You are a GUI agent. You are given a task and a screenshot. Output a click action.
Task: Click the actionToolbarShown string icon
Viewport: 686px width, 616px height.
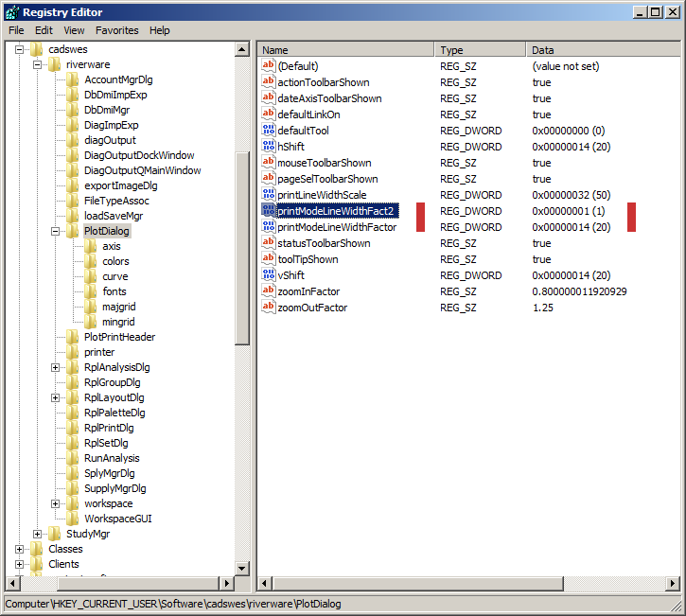pyautogui.click(x=268, y=81)
